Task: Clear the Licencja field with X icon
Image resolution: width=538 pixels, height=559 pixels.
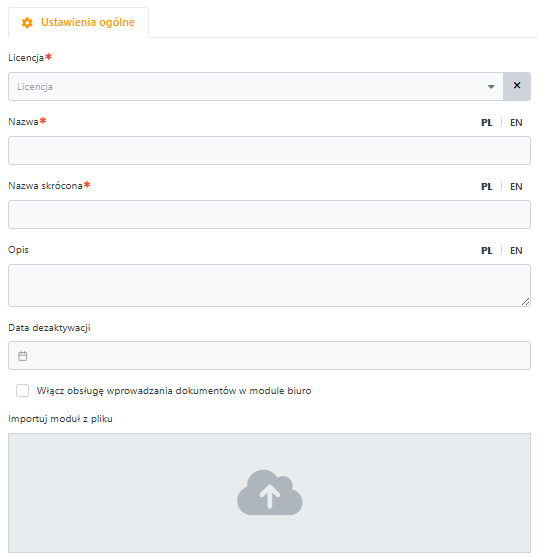Action: click(517, 86)
